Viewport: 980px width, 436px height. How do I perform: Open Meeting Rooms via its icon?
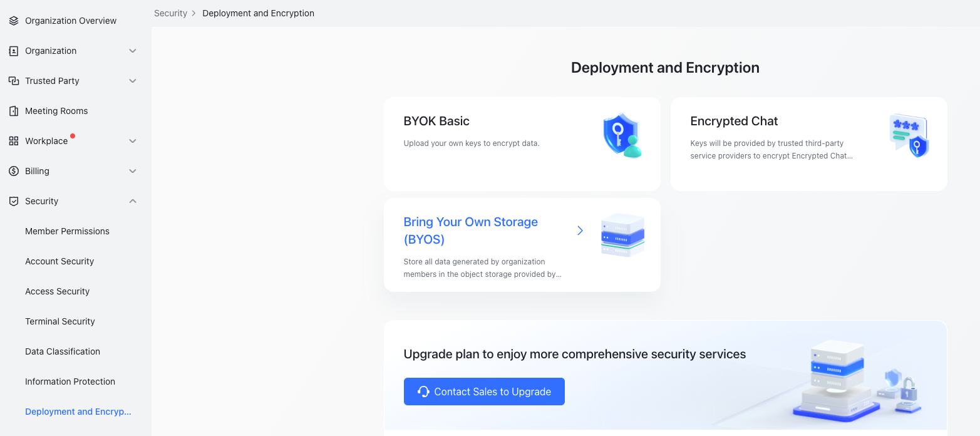[13, 111]
